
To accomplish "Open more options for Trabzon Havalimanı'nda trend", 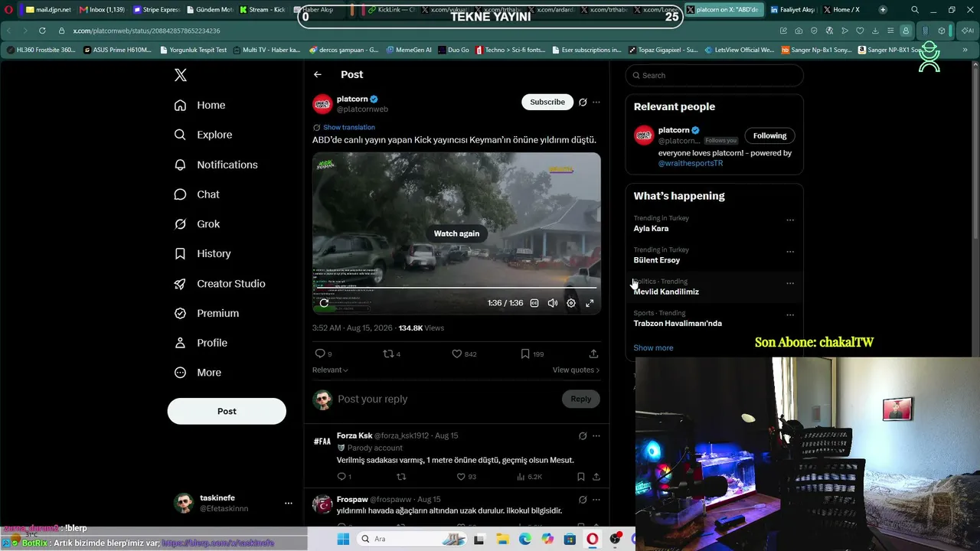I will pyautogui.click(x=790, y=315).
